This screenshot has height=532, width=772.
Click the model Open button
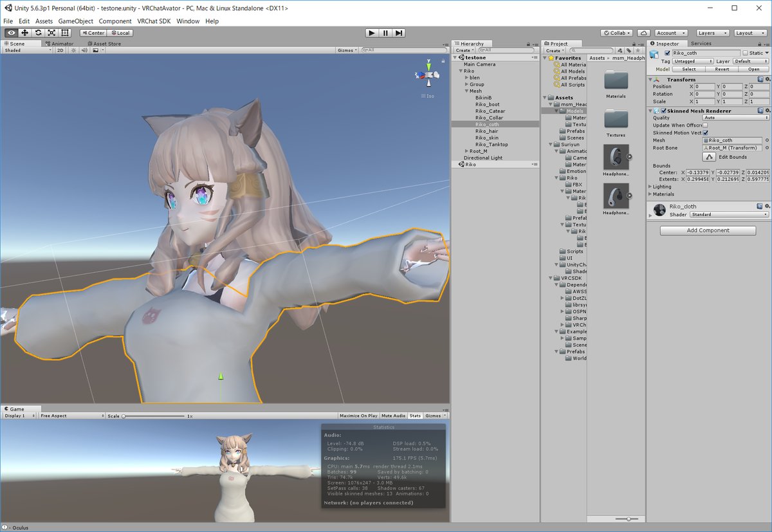753,69
